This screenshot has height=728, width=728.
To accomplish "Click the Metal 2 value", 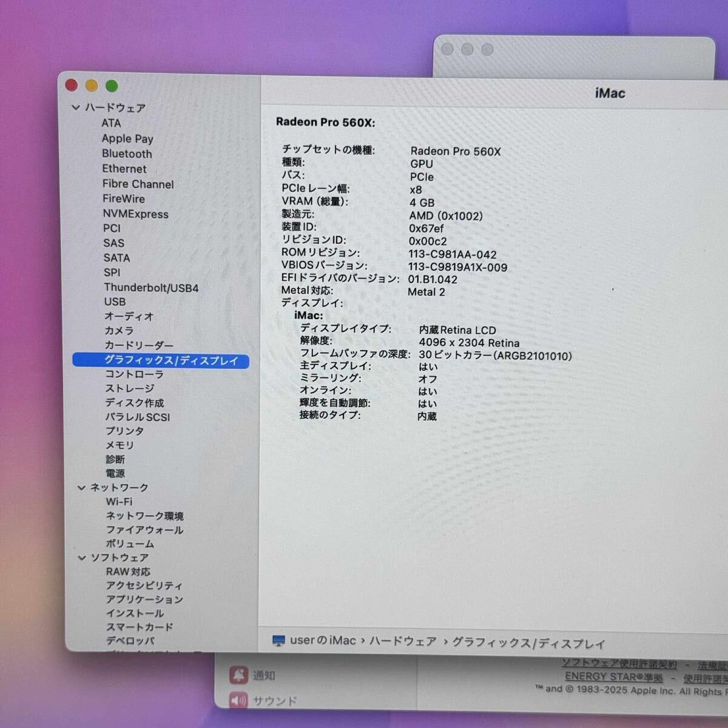I will 426,292.
